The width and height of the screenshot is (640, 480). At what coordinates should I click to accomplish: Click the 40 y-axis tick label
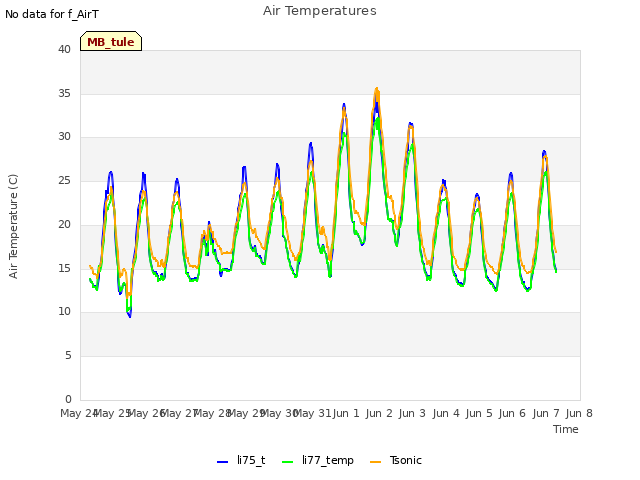(x=64, y=49)
